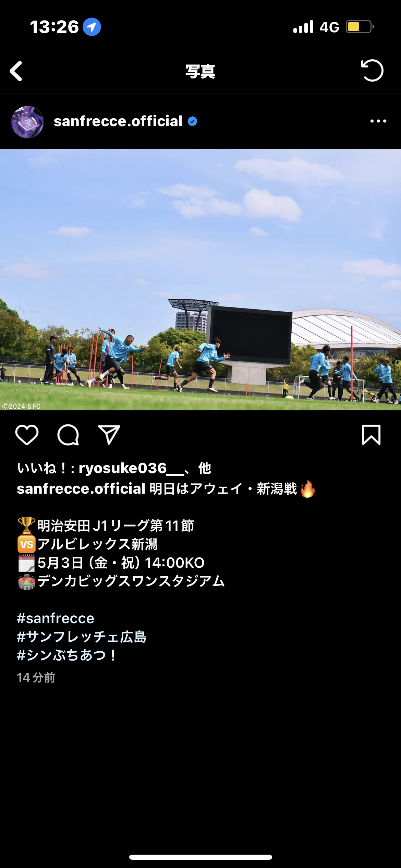Viewport: 401px width, 868px height.
Task: Tap the blue location arrow in status bar
Action: [x=92, y=27]
